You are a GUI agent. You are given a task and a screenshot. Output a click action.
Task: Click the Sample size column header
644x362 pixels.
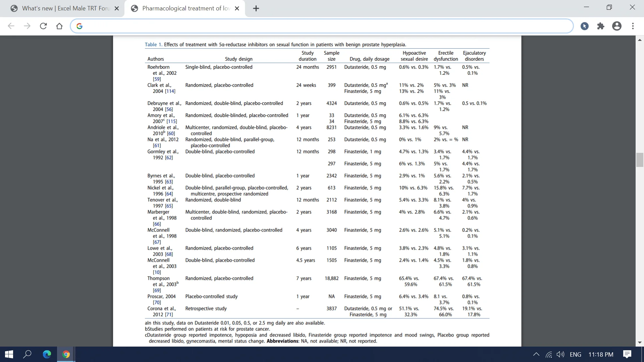tap(331, 56)
